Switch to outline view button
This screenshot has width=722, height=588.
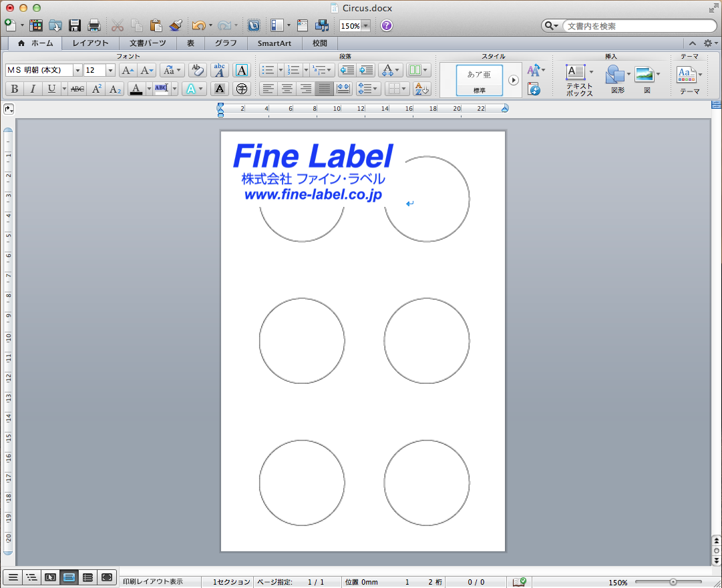click(x=31, y=577)
